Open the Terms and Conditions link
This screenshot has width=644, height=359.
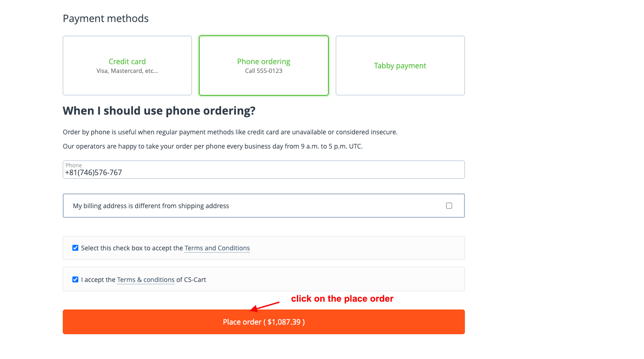click(217, 248)
